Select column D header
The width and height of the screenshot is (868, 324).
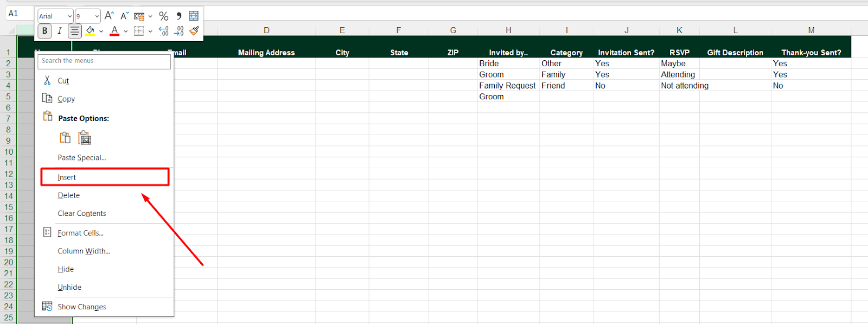tap(266, 30)
